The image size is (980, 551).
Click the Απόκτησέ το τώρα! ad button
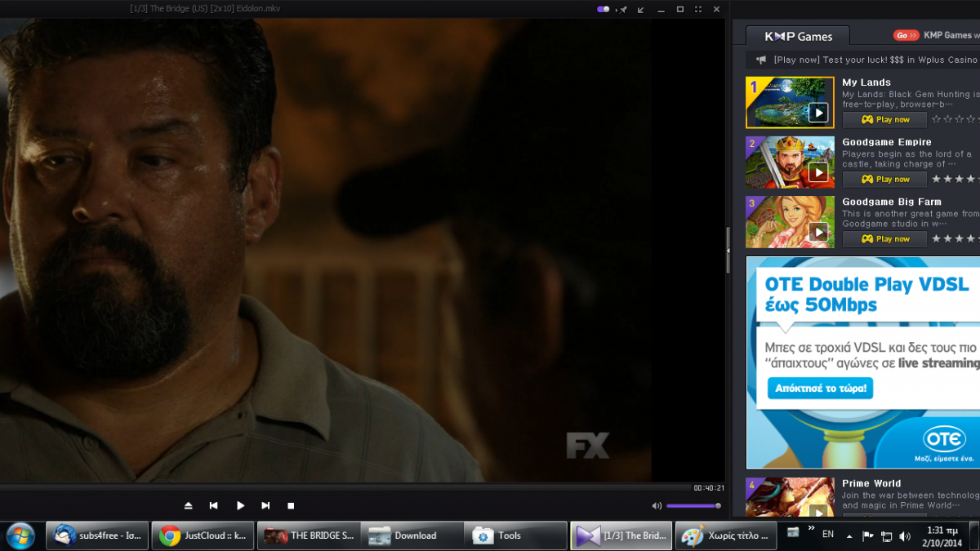820,388
